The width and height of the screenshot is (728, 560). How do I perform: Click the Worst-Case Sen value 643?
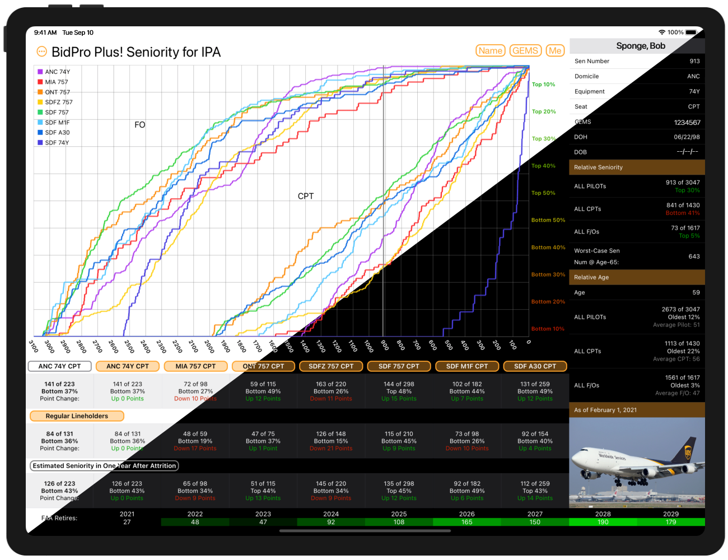click(x=694, y=256)
